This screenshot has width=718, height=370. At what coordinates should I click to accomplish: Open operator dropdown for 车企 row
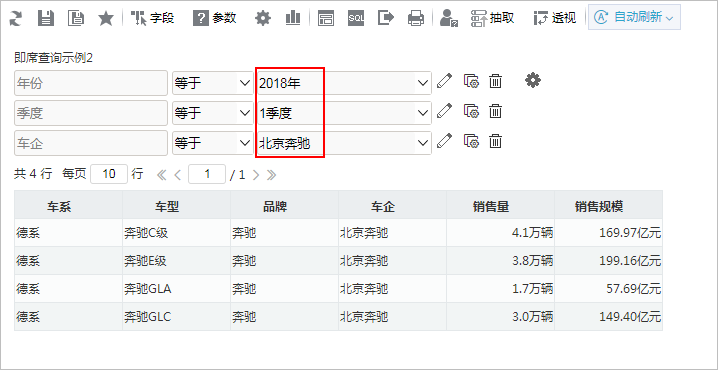pos(212,143)
